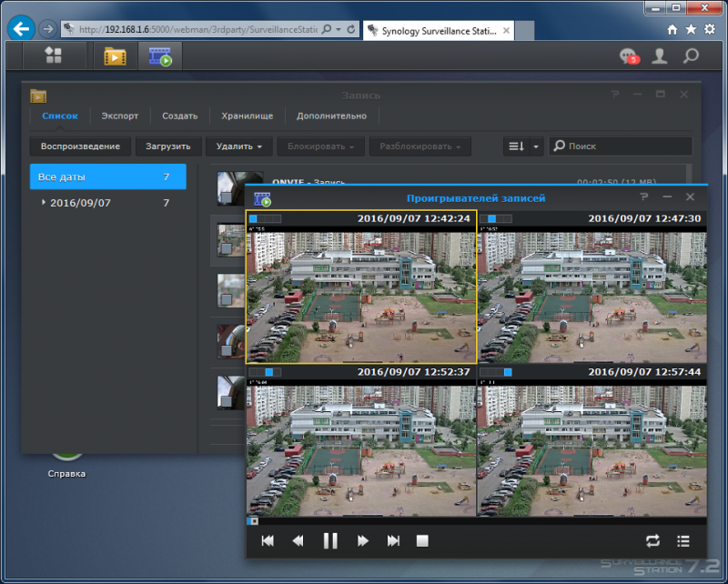
Task: Stop the recording playback
Action: click(422, 541)
